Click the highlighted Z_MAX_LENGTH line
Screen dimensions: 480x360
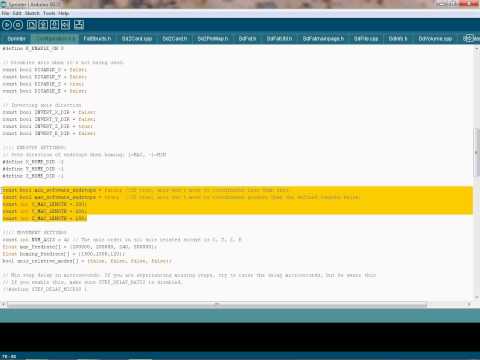[44, 218]
